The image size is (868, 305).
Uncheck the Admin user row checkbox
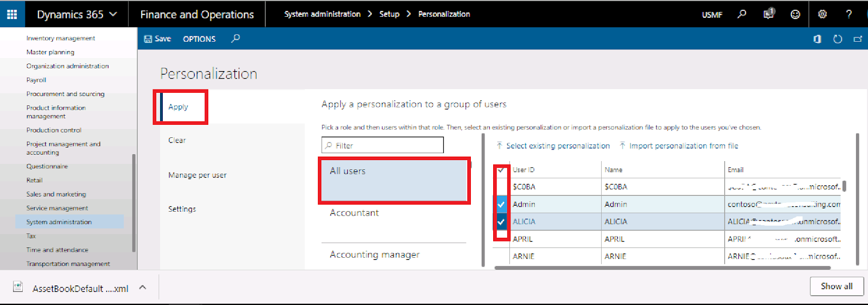pyautogui.click(x=501, y=205)
